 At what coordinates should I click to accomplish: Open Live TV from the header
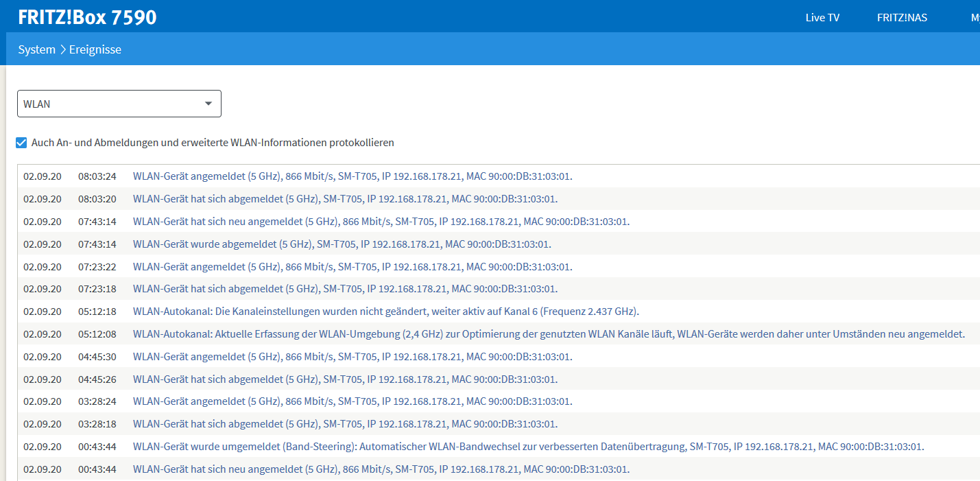click(822, 18)
